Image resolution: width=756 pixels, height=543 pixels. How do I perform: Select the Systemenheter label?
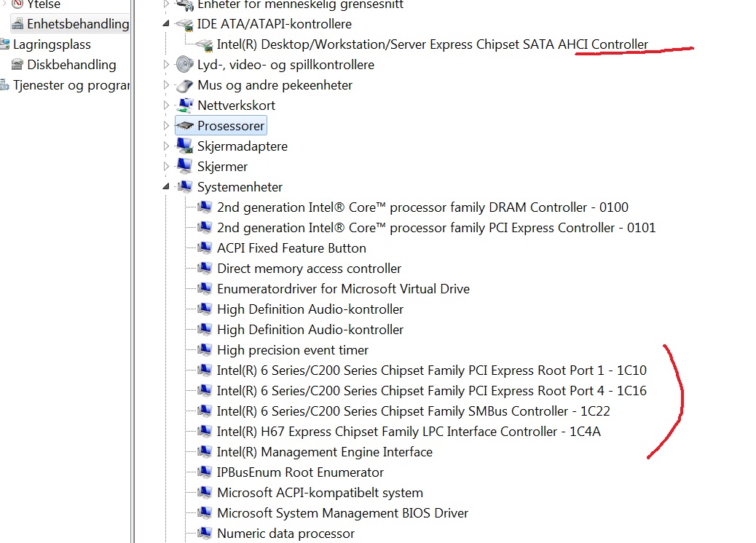240,187
